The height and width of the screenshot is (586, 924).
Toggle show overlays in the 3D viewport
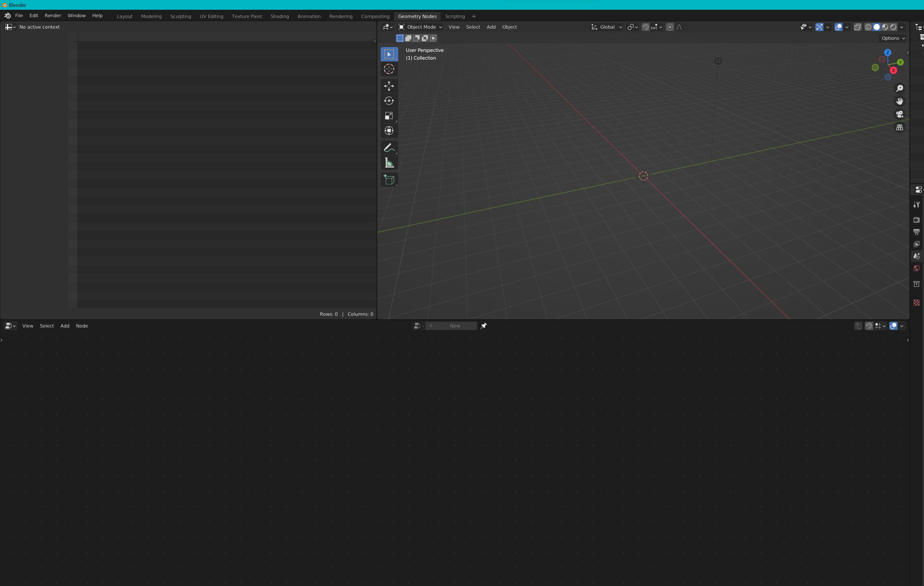tap(839, 27)
